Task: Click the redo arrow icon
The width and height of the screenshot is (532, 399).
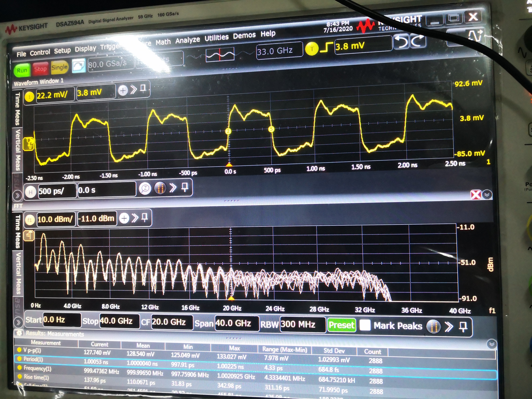Action: tap(418, 41)
